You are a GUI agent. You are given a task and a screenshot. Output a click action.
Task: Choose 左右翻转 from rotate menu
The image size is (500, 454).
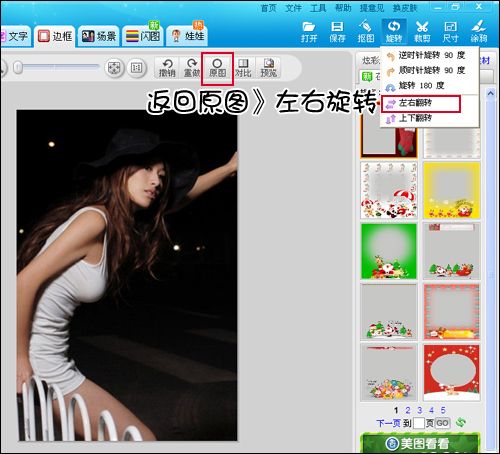point(421,104)
